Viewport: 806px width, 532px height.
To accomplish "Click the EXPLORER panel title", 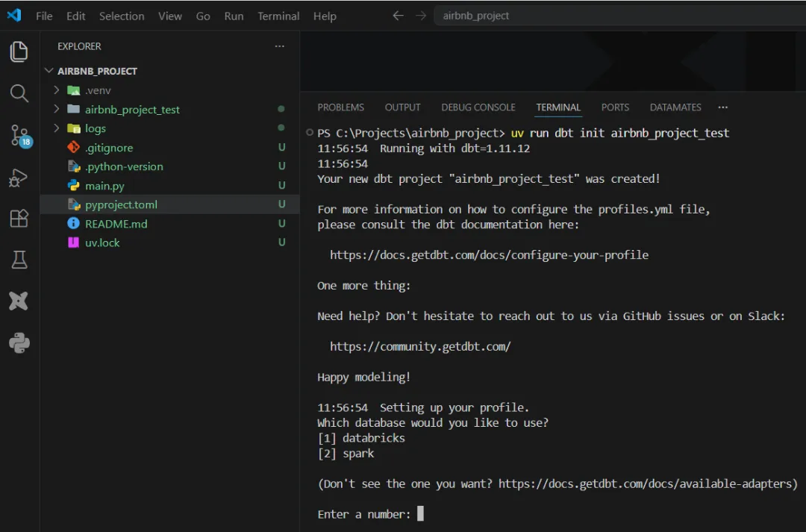I will [79, 46].
